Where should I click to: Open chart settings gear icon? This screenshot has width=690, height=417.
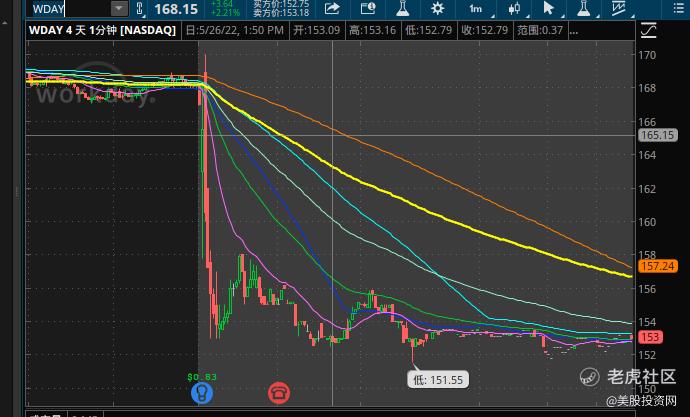[x=437, y=8]
